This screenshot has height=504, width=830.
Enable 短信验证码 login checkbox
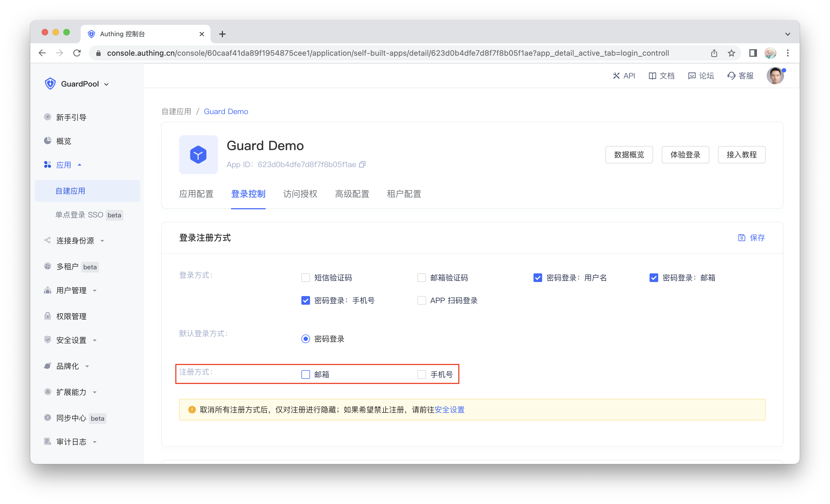(x=305, y=278)
